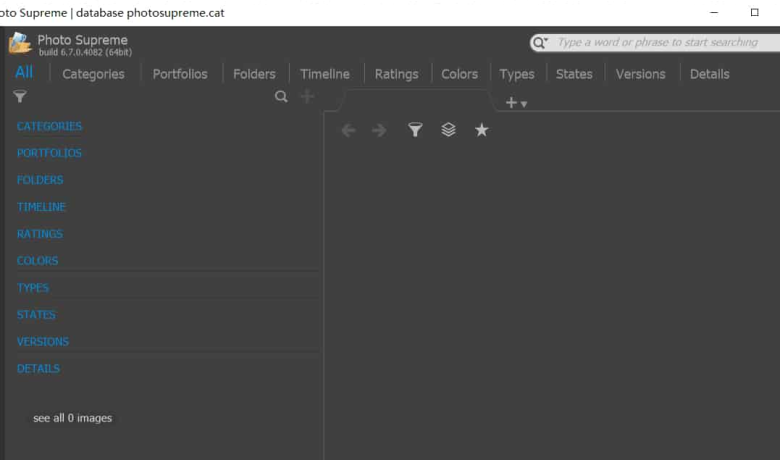Viewport: 780px width, 460px height.
Task: Open the States tab
Action: pos(574,74)
